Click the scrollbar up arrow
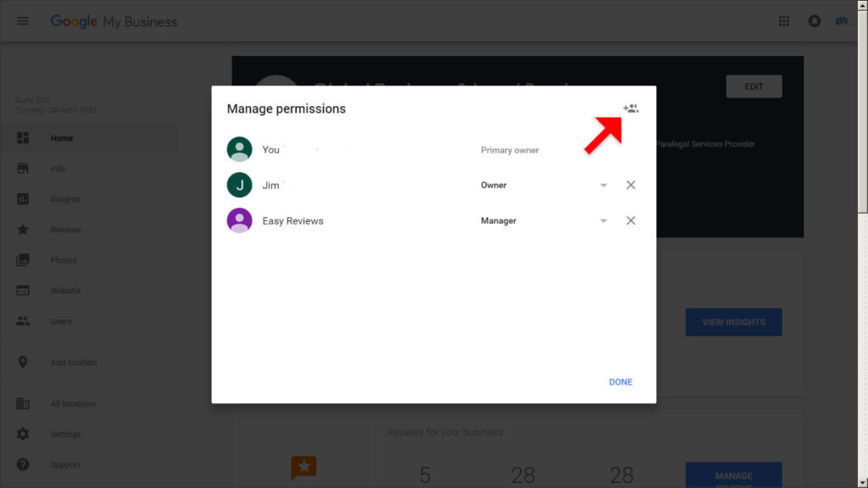 coord(862,5)
